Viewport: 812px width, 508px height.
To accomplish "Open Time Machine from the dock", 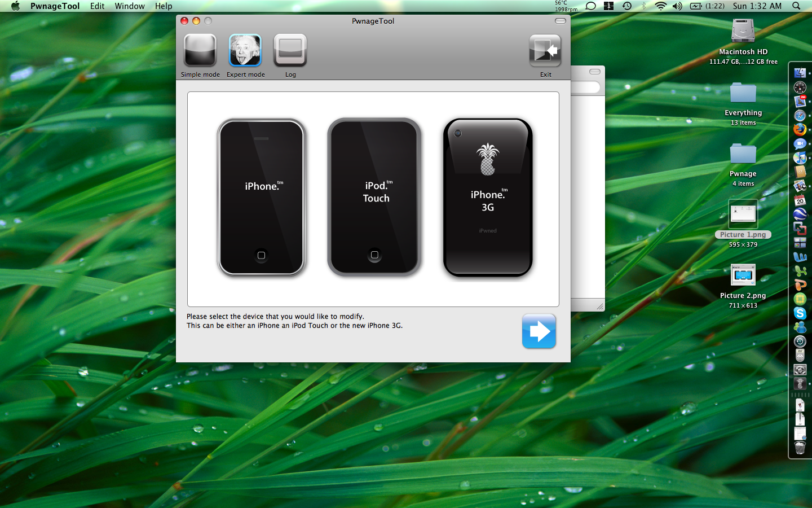I will point(800,341).
